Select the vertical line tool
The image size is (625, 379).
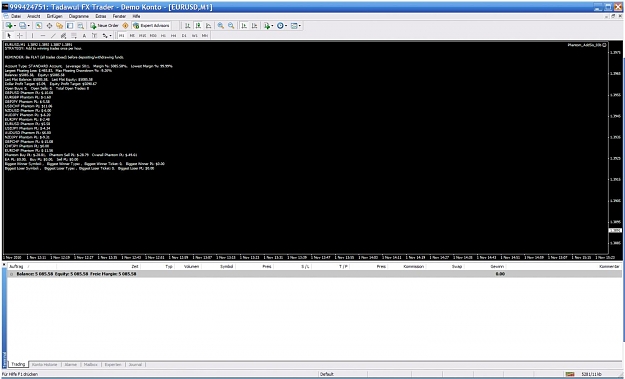point(32,35)
